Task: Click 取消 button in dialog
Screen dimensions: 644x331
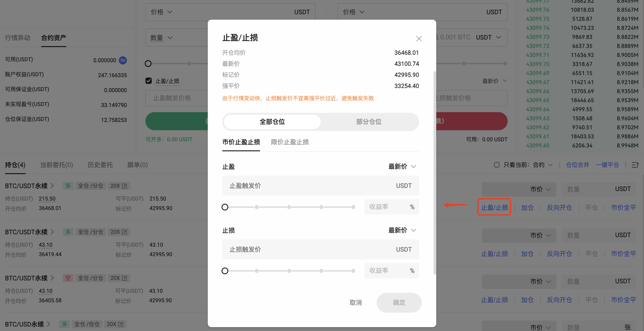Action: pyautogui.click(x=355, y=303)
